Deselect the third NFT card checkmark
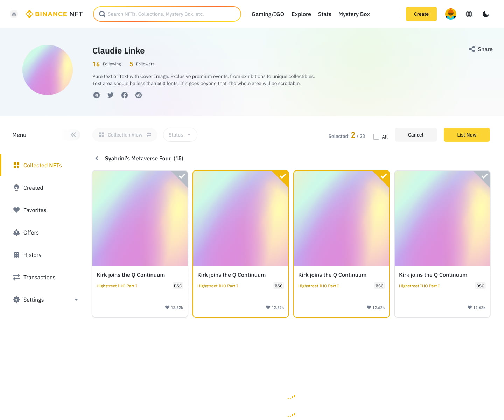This screenshot has width=504, height=420. (384, 176)
